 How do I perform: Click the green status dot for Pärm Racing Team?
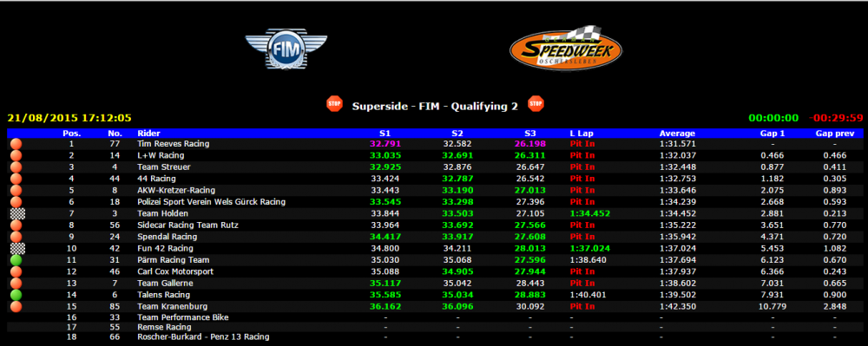(x=16, y=260)
